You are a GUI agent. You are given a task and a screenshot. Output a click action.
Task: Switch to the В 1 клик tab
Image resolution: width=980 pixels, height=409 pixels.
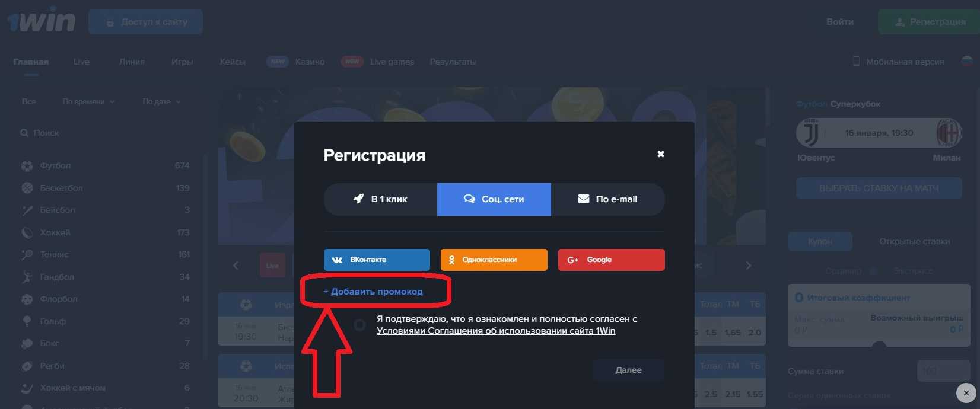pos(380,199)
